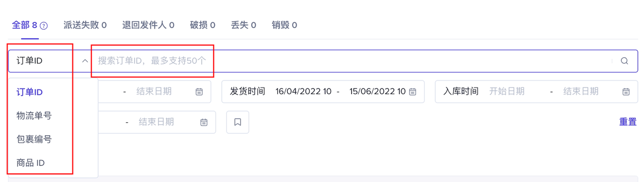Open help icon next to 全部 8

[x=44, y=26]
